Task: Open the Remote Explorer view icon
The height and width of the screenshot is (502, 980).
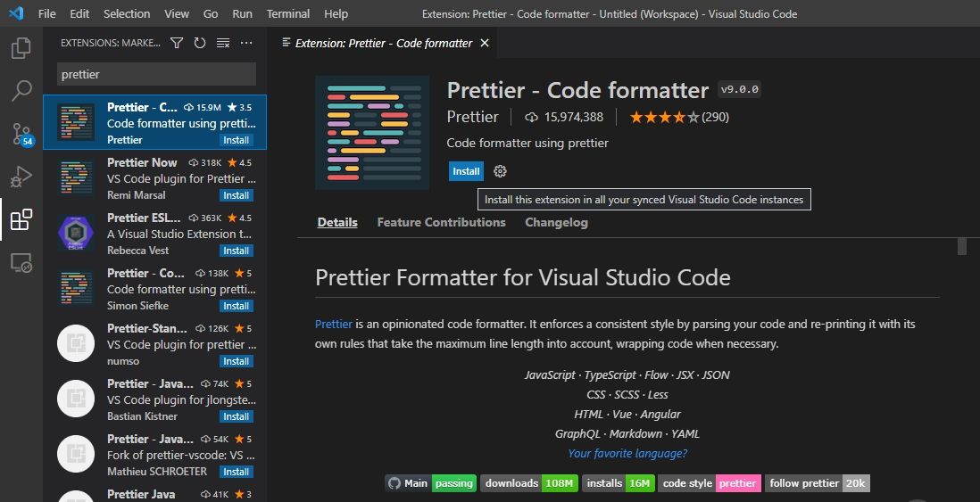Action: 21,263
